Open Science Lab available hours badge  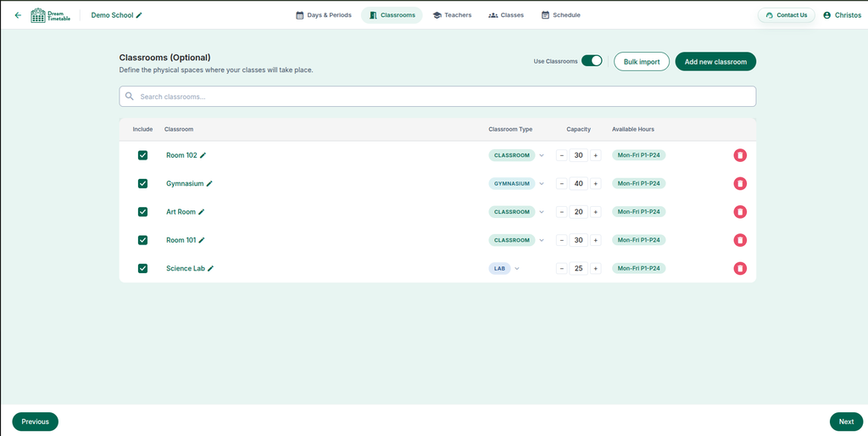pyautogui.click(x=639, y=268)
